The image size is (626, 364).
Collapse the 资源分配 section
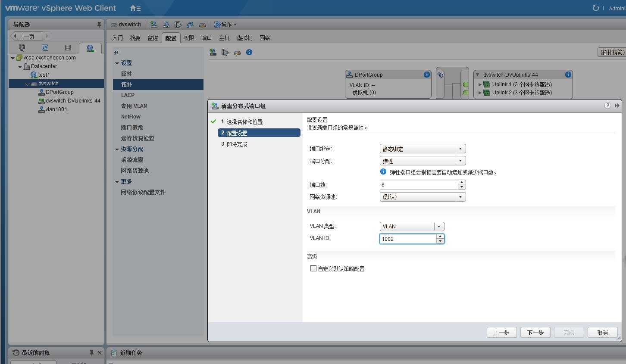pyautogui.click(x=117, y=149)
